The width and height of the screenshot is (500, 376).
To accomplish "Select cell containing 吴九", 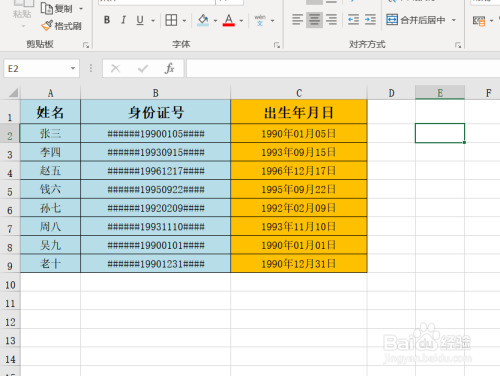I will [x=50, y=245].
